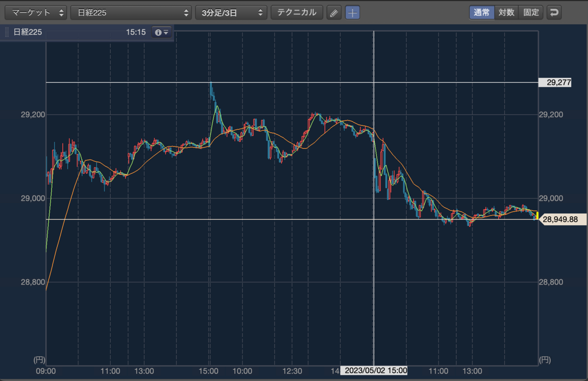Switch scale to 通常 mode
The width and height of the screenshot is (588, 381).
pos(482,13)
